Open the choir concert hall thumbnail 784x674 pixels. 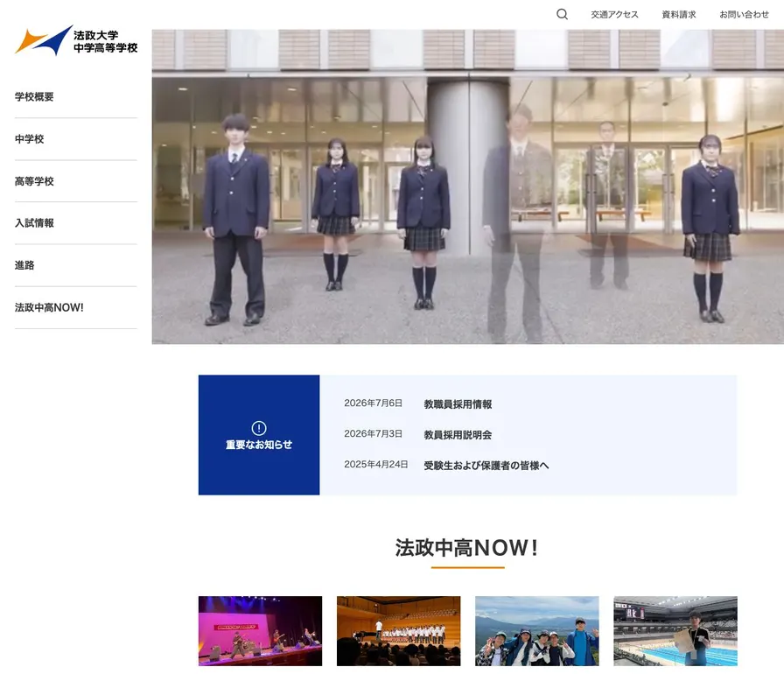[x=398, y=631]
